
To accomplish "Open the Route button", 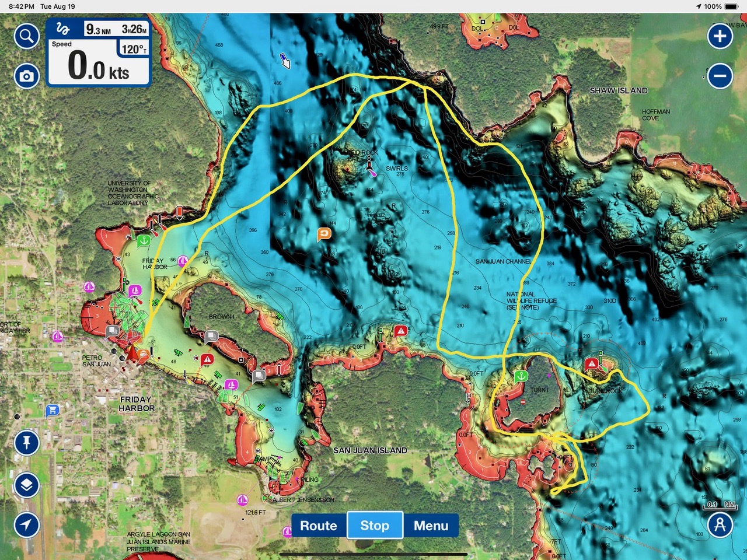I will tap(319, 526).
